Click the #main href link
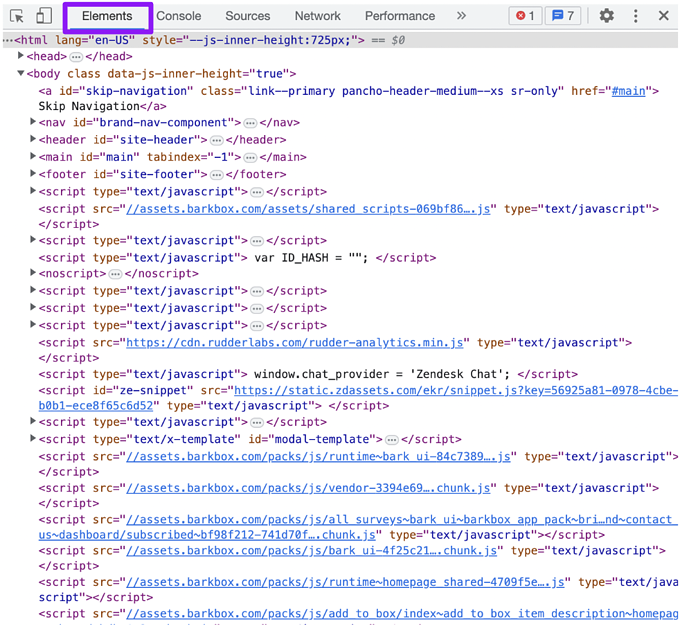 (627, 91)
